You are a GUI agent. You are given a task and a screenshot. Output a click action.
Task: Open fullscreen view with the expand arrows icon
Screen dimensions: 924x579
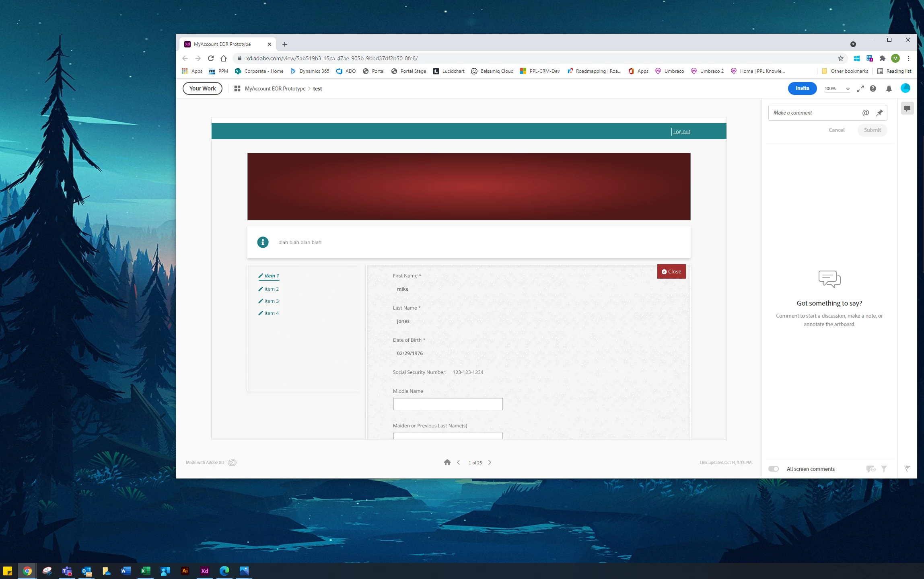coord(860,89)
